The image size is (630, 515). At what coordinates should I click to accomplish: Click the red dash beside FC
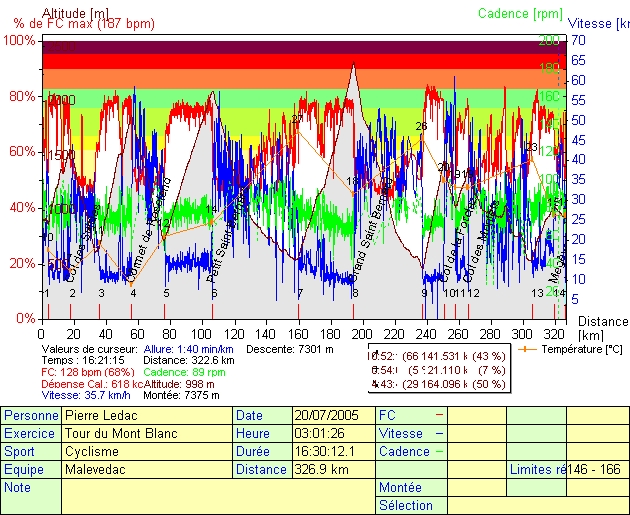439,415
